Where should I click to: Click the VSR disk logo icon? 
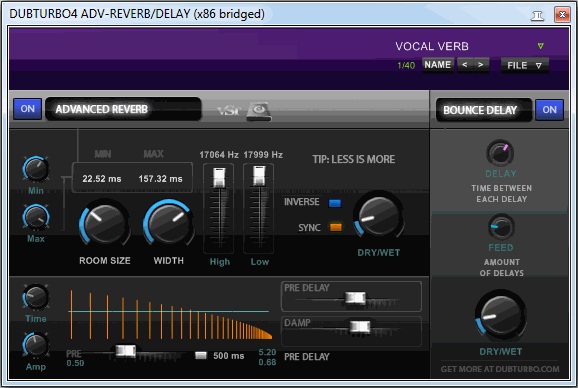259,111
